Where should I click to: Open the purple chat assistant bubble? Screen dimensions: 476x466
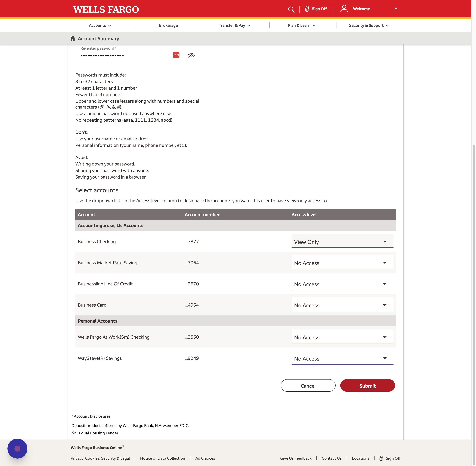[17, 448]
